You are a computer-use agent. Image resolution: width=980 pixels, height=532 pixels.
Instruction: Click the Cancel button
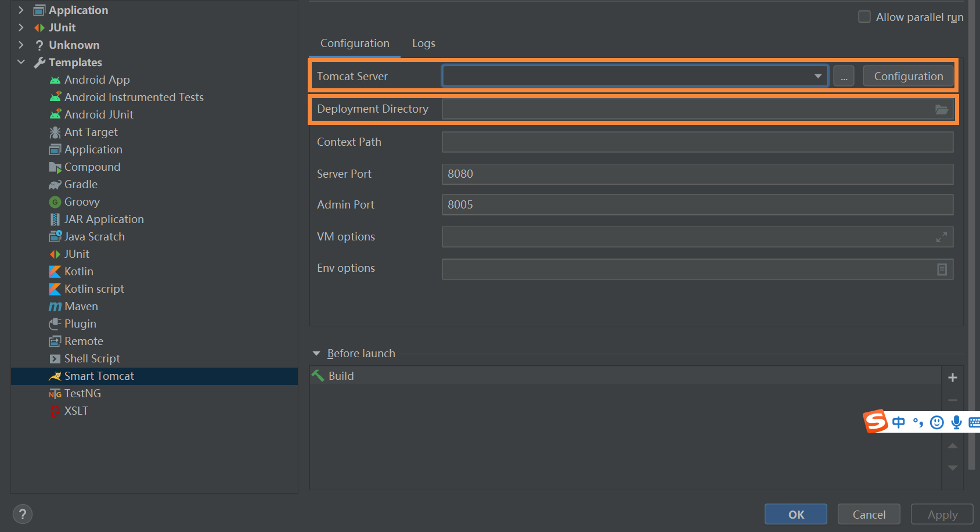[869, 514]
